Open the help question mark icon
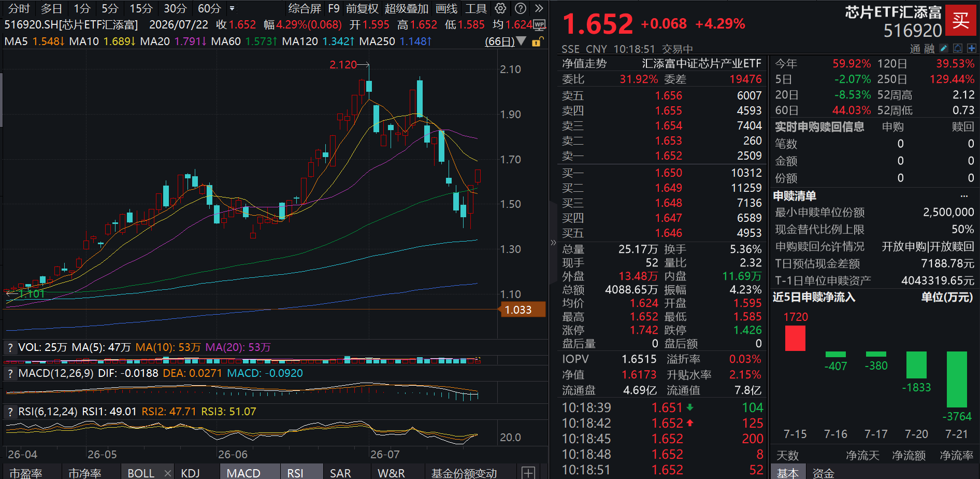 [521, 8]
